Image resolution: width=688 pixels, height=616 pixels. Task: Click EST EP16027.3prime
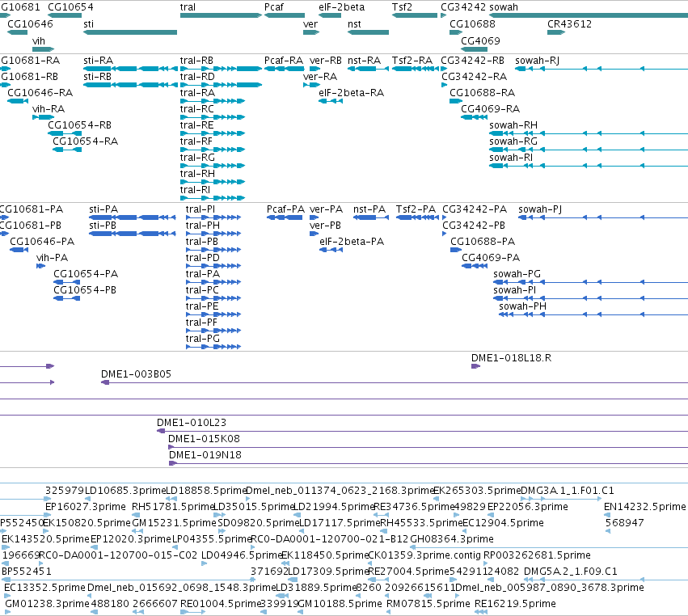[x=85, y=507]
